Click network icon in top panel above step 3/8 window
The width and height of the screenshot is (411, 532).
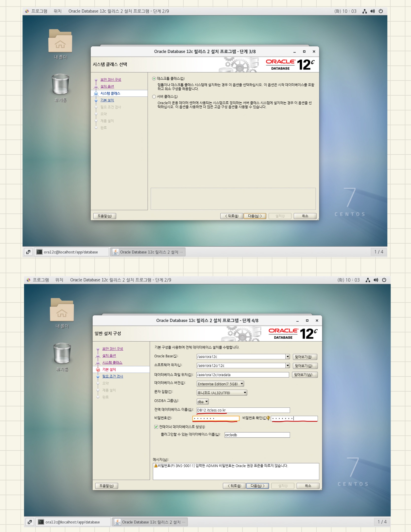364,11
